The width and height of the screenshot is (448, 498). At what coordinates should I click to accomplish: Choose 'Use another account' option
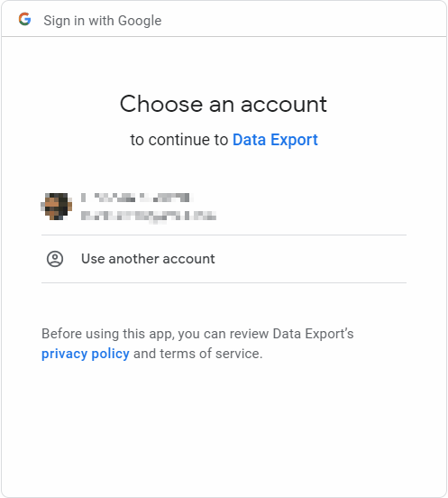pos(224,259)
